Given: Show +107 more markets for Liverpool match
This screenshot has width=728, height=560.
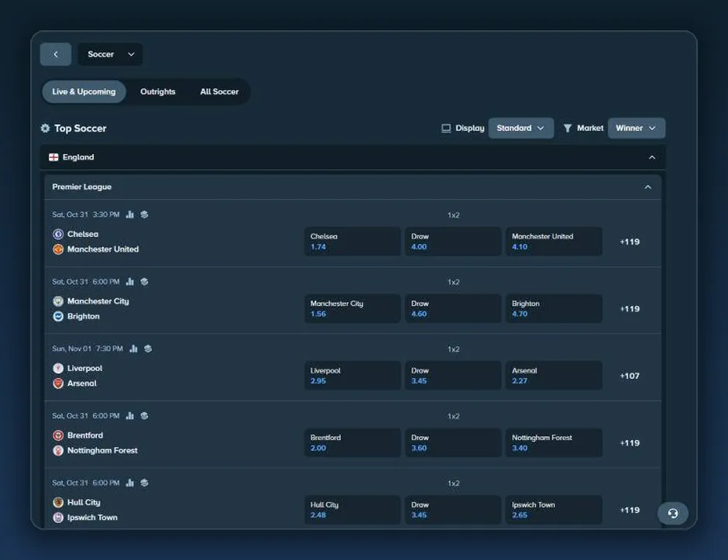Looking at the screenshot, I should [630, 376].
